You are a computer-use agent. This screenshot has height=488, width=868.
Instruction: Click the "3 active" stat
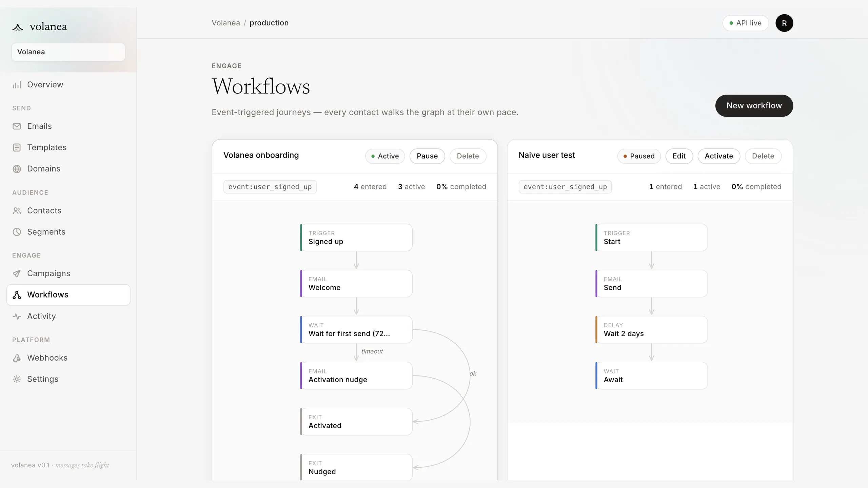tap(411, 187)
